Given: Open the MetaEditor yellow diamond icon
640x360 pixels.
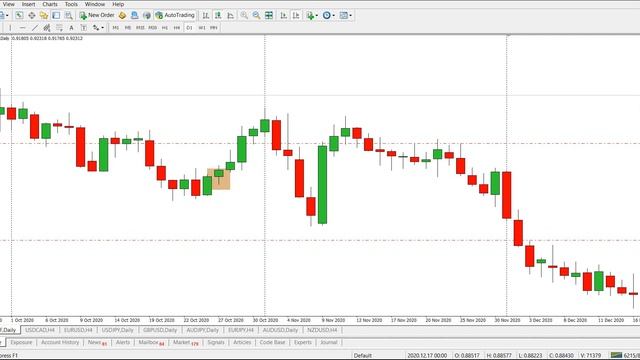Looking at the screenshot, I should coord(122,16).
